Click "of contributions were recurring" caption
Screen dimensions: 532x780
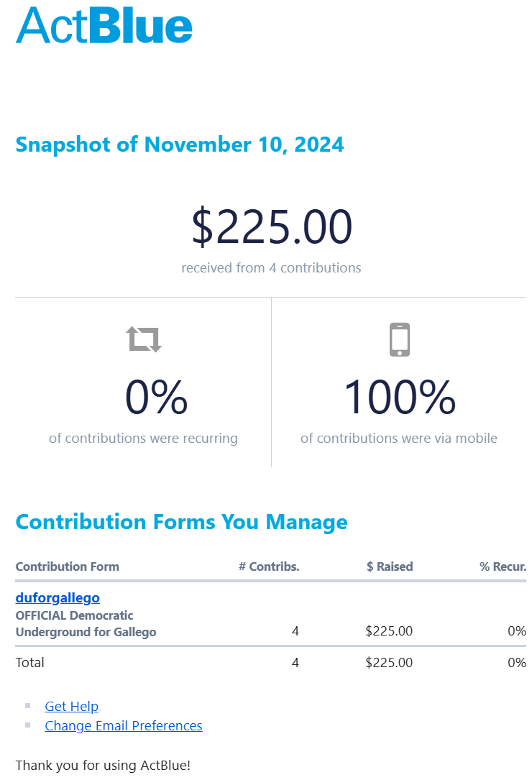coord(143,438)
